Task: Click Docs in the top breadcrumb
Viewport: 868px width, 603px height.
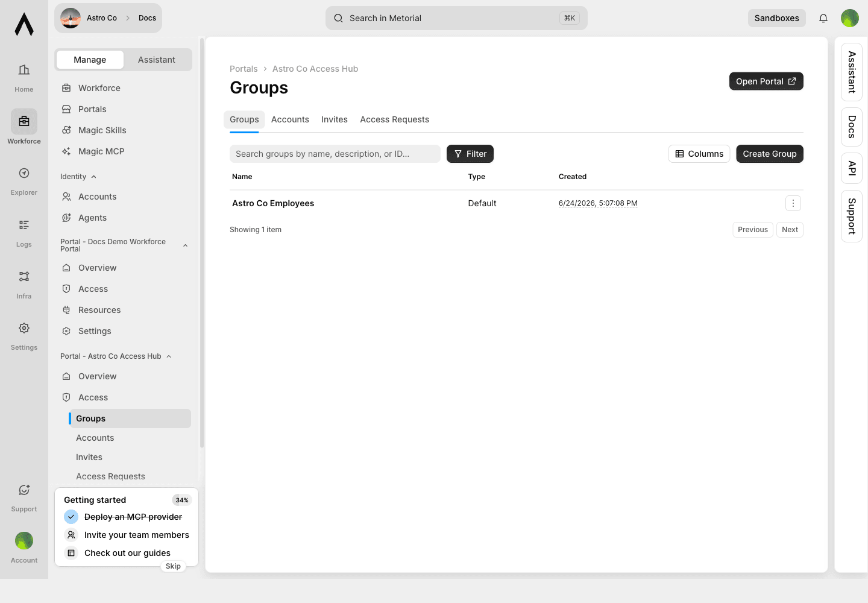Action: 147,18
